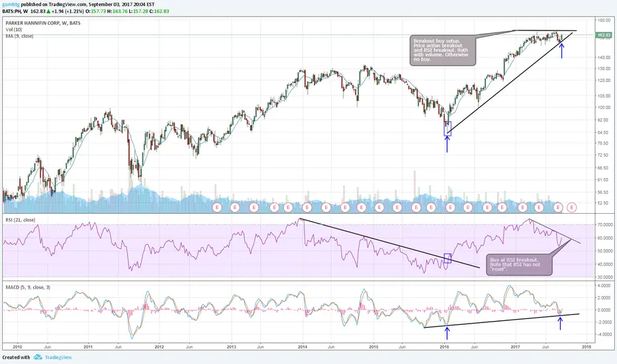The width and height of the screenshot is (617, 364).
Task: Click the 2016 label on time axis
Action: [x=444, y=347]
